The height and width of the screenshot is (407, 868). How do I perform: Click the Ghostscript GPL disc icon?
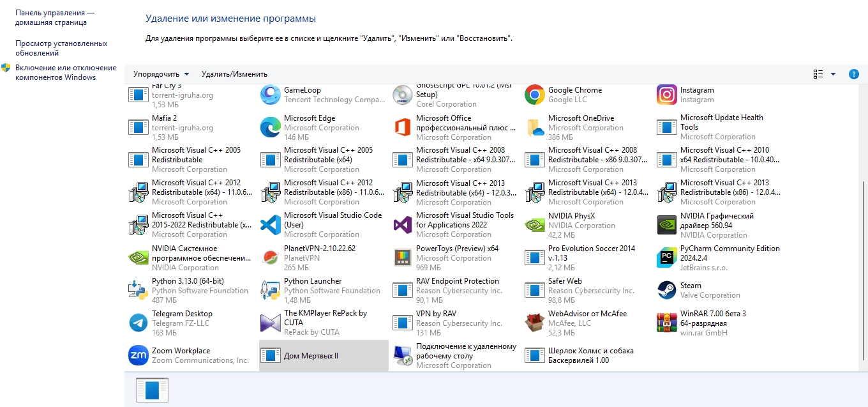[x=403, y=95]
